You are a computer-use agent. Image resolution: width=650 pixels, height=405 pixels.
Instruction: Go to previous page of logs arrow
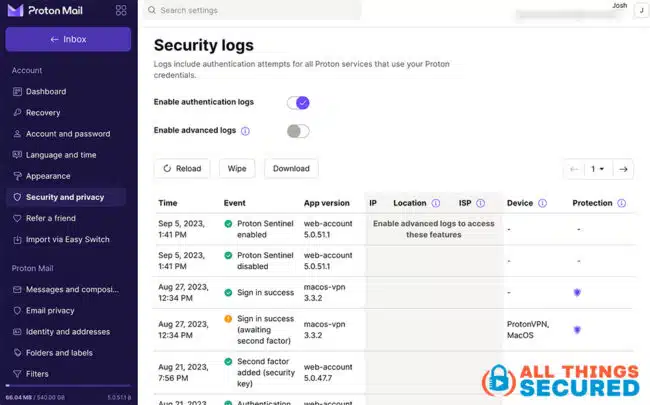(x=574, y=169)
